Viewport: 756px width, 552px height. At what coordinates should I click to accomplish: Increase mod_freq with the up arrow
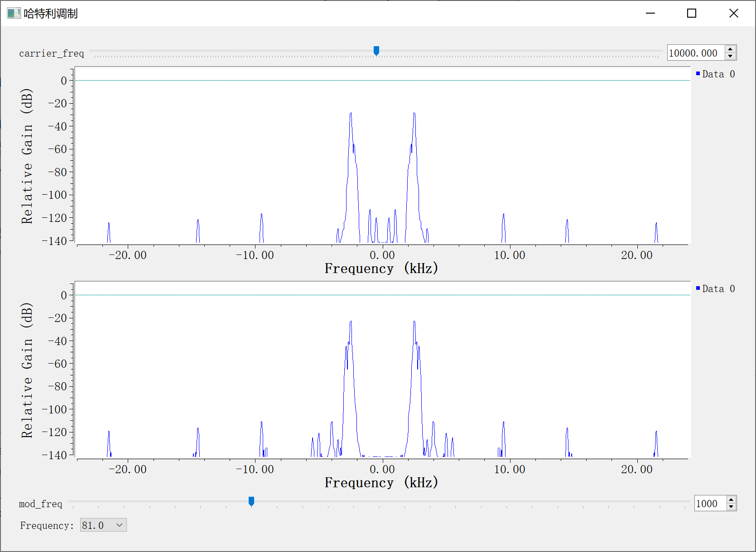coord(731,499)
